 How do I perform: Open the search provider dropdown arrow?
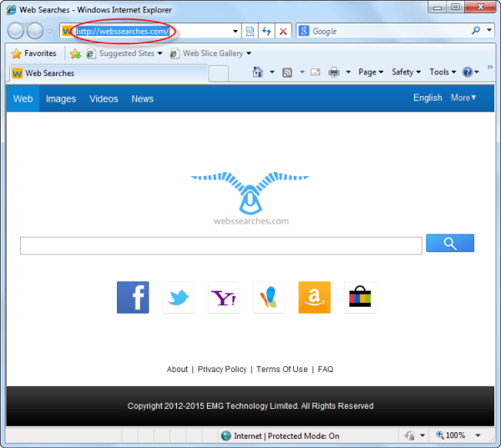pyautogui.click(x=489, y=30)
